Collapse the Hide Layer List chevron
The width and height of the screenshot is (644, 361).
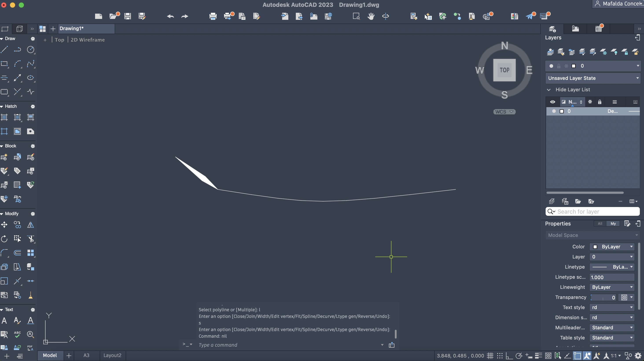coord(549,90)
